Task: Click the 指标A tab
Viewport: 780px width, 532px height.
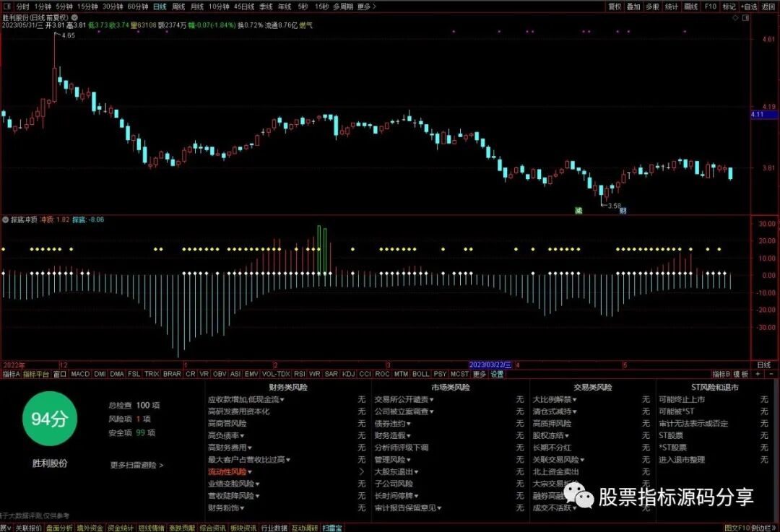Action: coord(11,374)
